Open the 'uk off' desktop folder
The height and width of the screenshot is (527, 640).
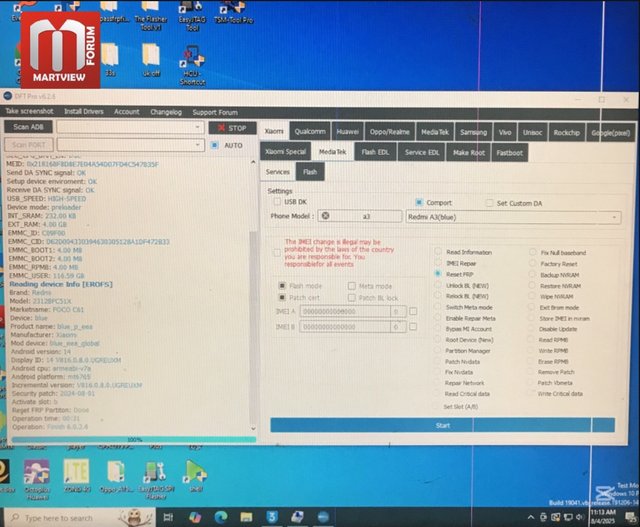[x=151, y=60]
